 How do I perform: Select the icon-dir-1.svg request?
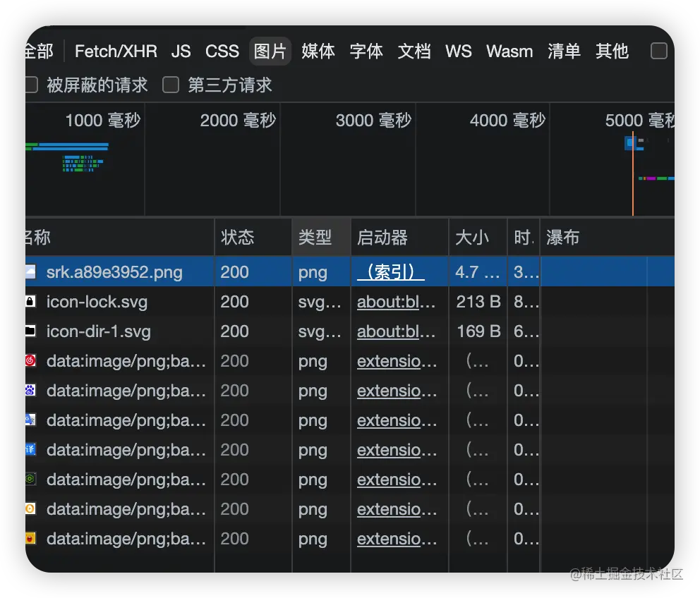tap(99, 331)
